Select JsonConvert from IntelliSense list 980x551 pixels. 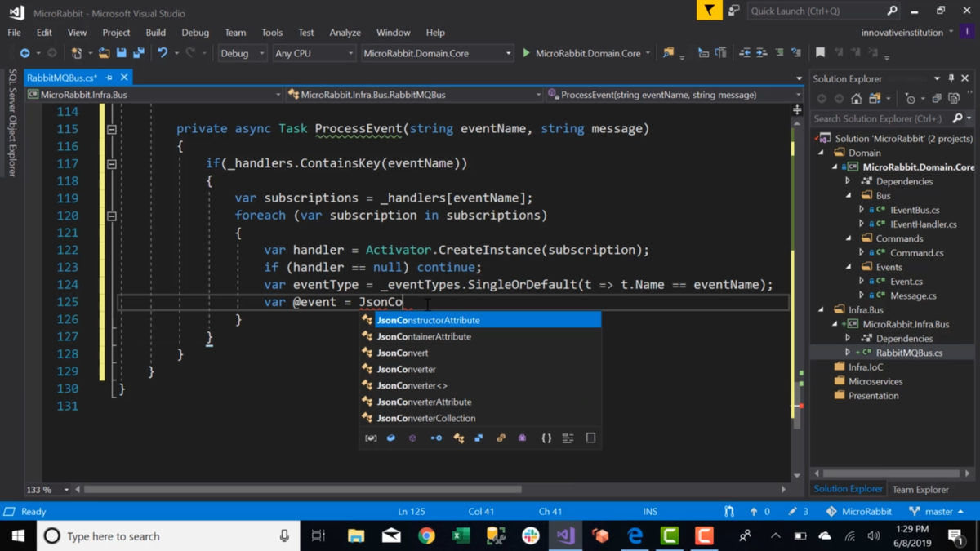click(403, 353)
